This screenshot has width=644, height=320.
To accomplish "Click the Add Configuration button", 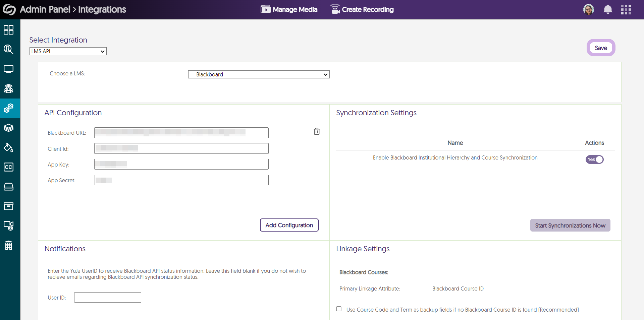I will [289, 225].
